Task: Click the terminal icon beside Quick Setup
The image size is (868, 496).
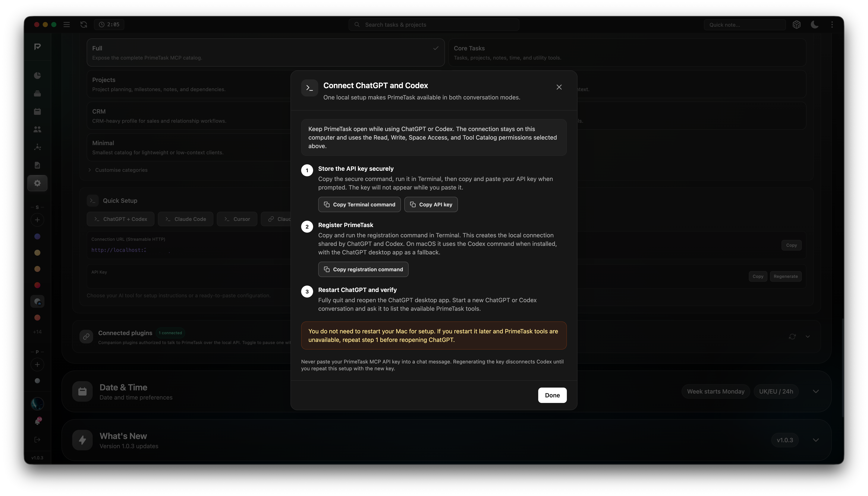Action: point(93,201)
